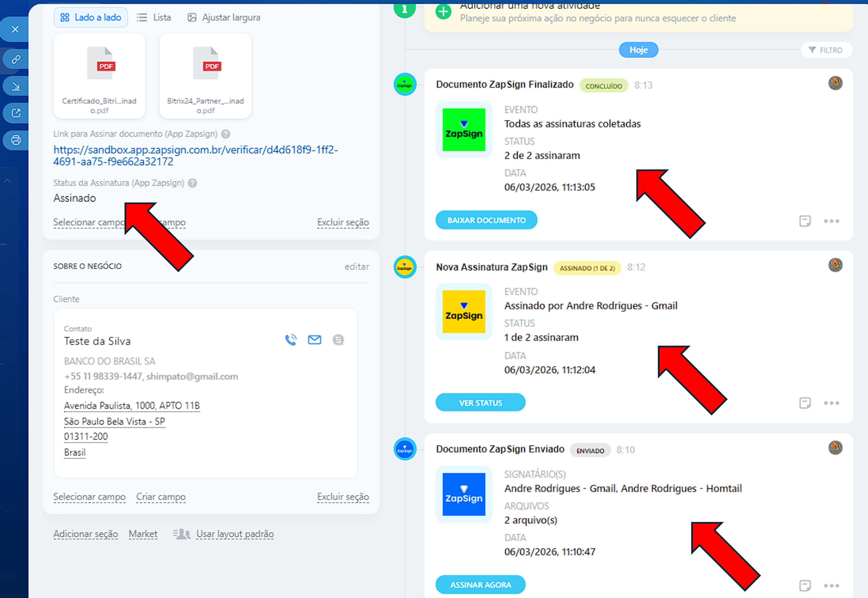868x598 pixels.
Task: Click the print icon in the left sidebar
Action: 16,140
